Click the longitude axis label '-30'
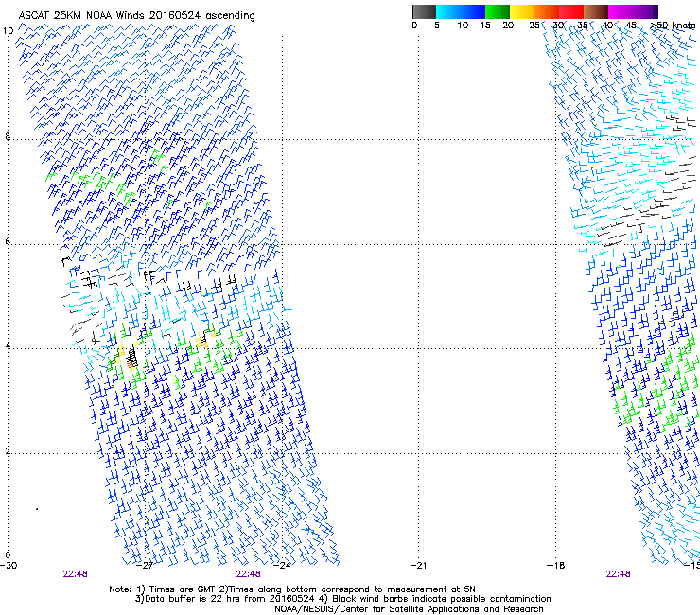This screenshot has height=615, width=700. (x=9, y=566)
